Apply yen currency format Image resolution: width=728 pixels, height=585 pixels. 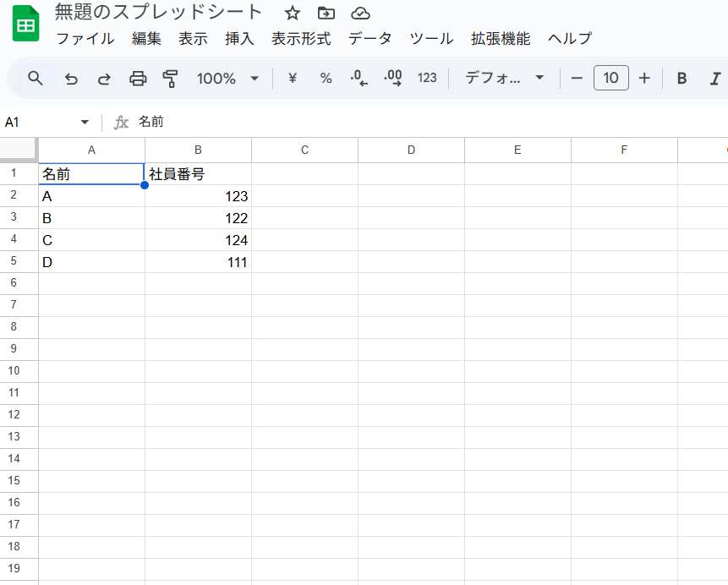click(x=293, y=79)
